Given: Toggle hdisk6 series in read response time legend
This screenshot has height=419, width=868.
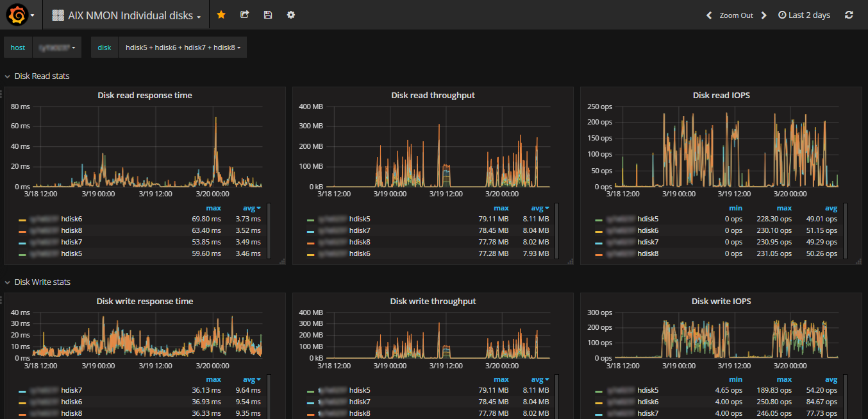Looking at the screenshot, I should [x=71, y=219].
